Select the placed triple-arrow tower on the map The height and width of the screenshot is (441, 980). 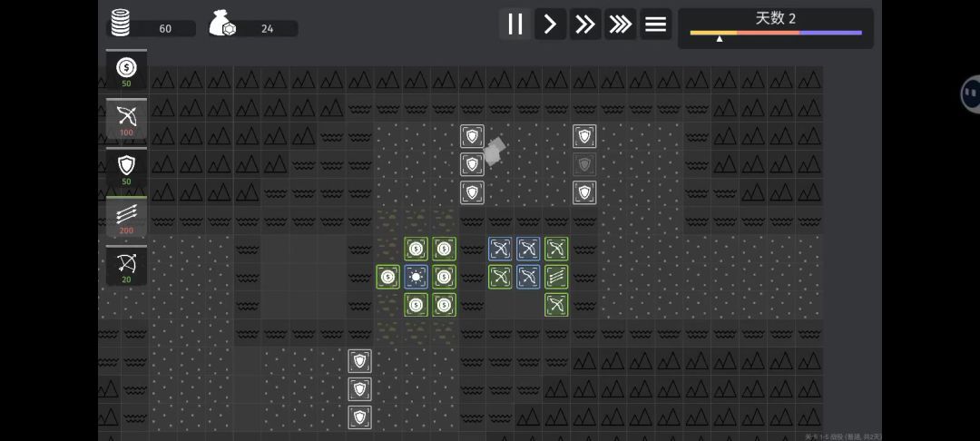click(x=556, y=277)
